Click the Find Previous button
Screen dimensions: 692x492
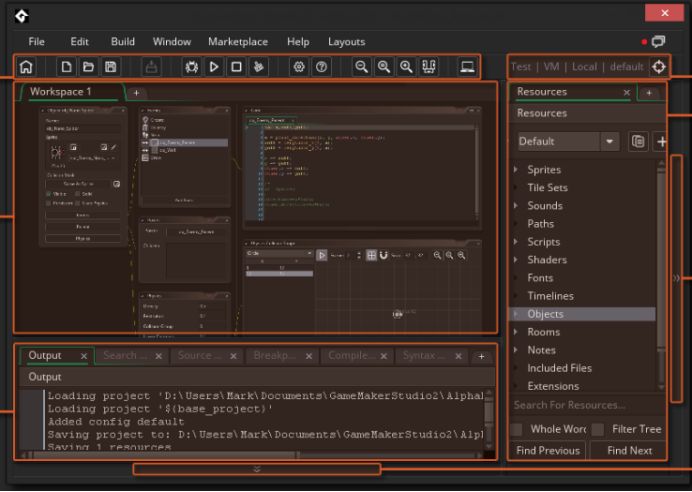coord(547,451)
